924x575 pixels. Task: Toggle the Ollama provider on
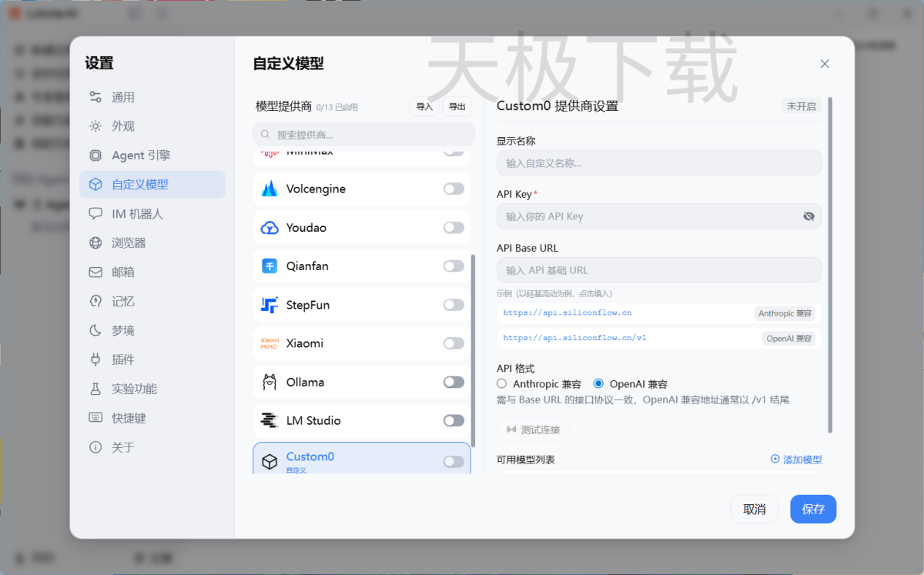pos(454,382)
